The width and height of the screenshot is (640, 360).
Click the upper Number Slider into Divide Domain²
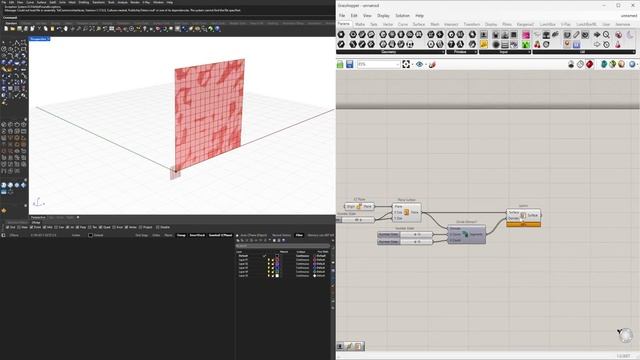pos(405,235)
